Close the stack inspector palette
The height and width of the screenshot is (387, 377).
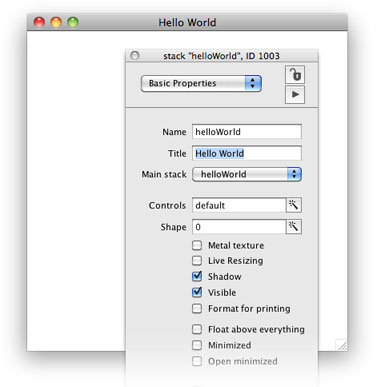tap(135, 55)
